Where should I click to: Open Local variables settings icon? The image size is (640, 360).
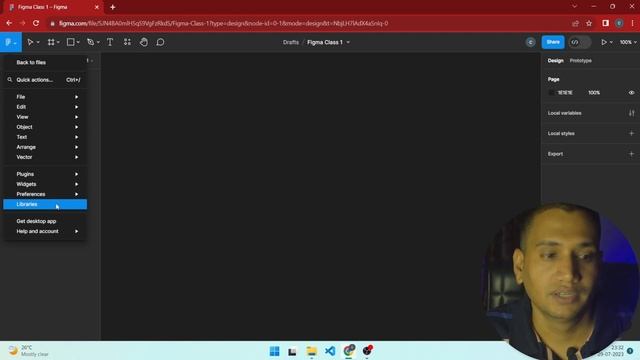(631, 113)
